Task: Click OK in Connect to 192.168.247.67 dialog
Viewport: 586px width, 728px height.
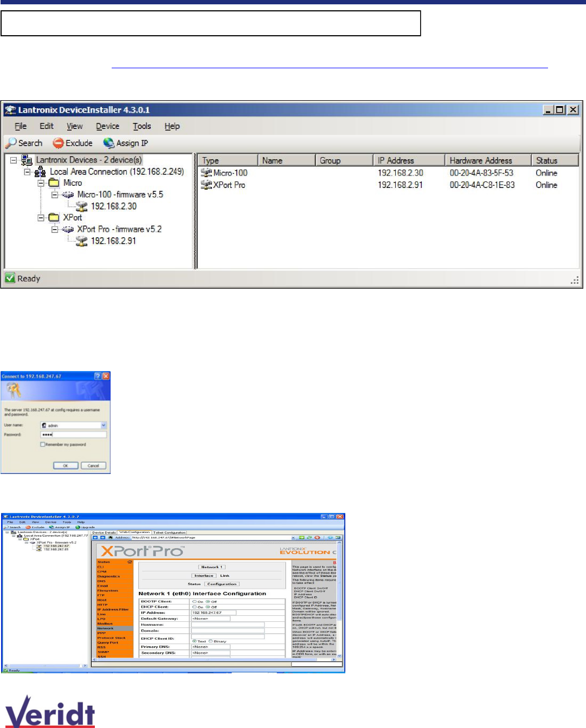Action: 66,466
